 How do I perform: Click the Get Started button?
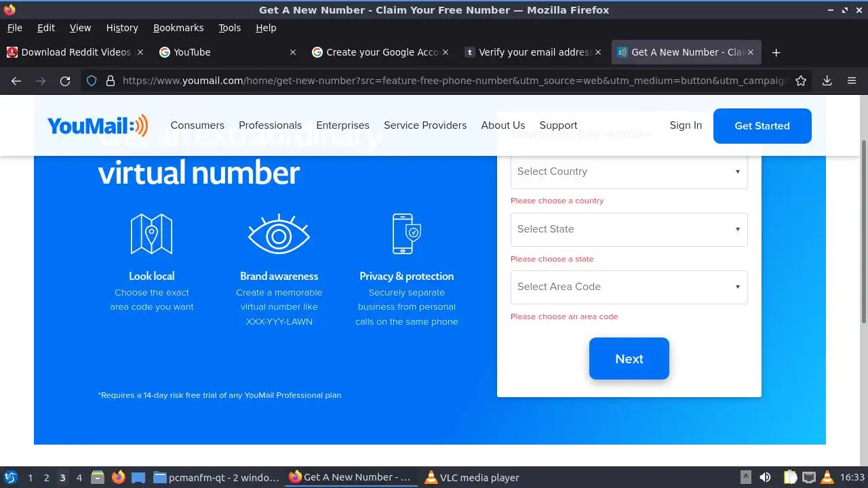coord(762,126)
